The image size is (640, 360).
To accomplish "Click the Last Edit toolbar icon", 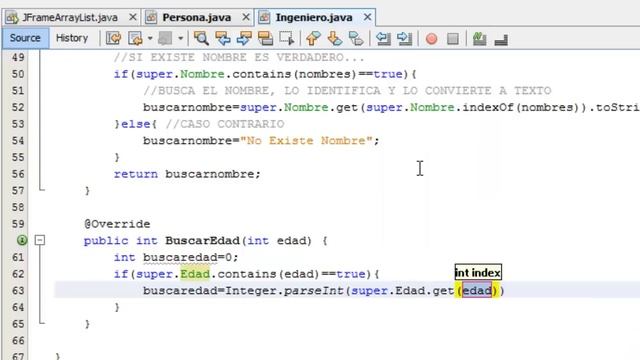I will [113, 38].
